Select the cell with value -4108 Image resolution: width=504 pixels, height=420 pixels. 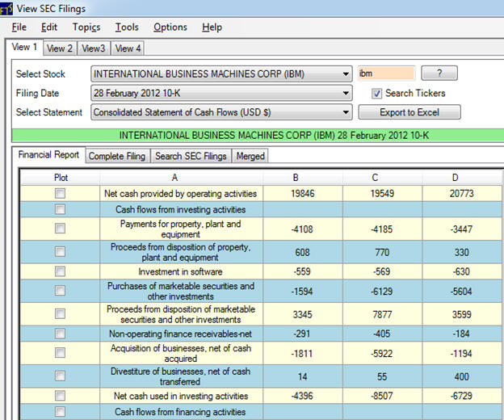coord(302,229)
